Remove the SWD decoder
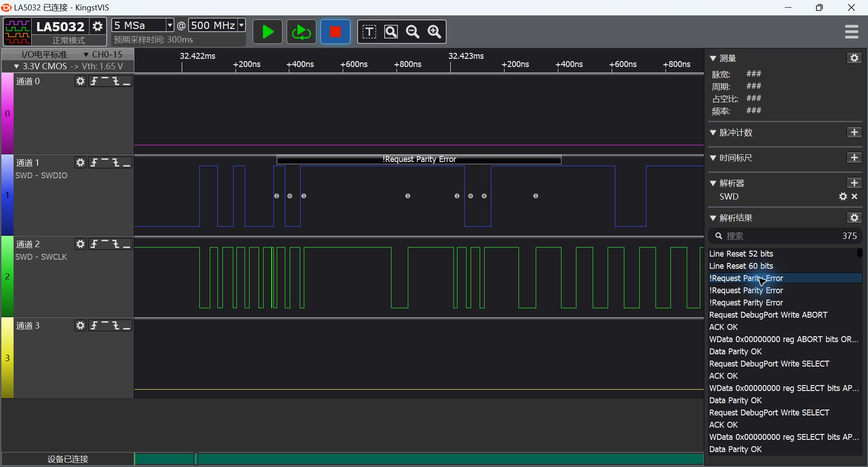 coord(854,196)
